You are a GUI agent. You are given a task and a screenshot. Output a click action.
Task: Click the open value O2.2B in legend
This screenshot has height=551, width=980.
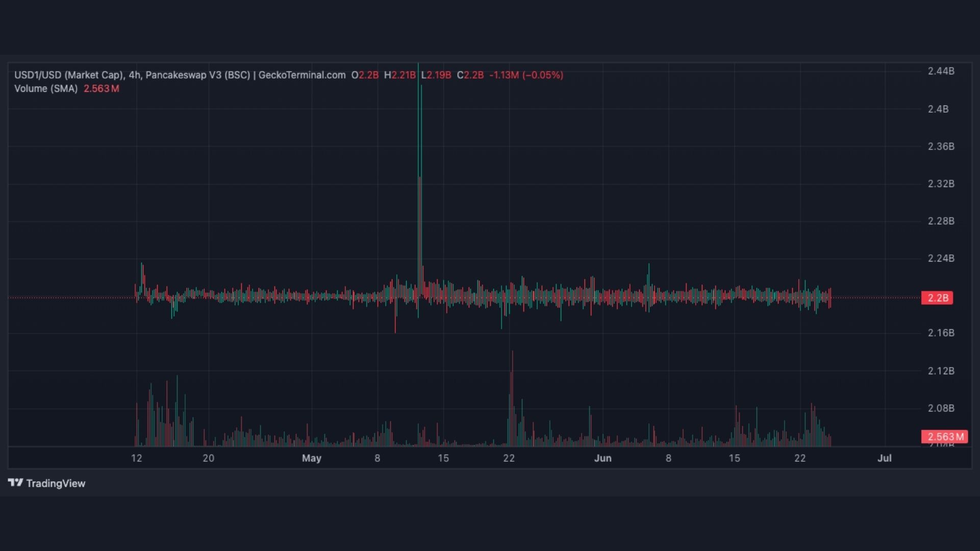click(365, 75)
